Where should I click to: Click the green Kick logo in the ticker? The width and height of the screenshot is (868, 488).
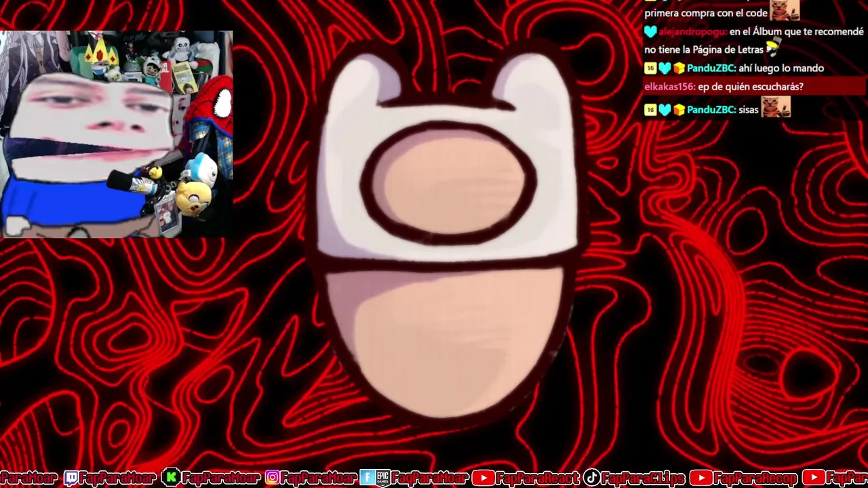(x=171, y=478)
